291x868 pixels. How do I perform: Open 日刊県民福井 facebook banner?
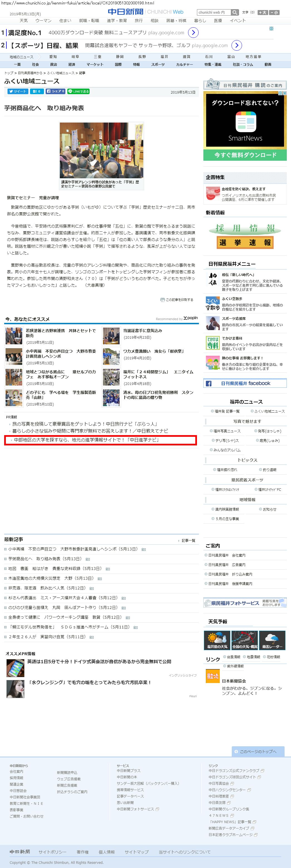coord(245,384)
